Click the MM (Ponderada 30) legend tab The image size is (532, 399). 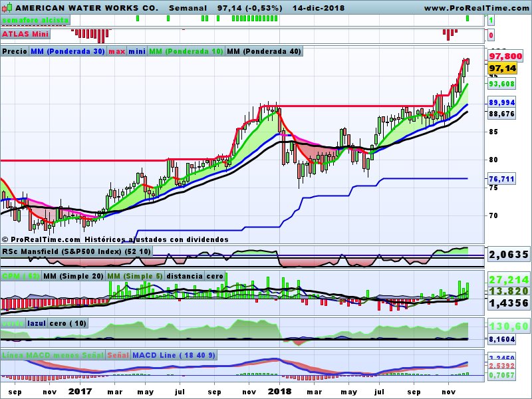[68, 51]
